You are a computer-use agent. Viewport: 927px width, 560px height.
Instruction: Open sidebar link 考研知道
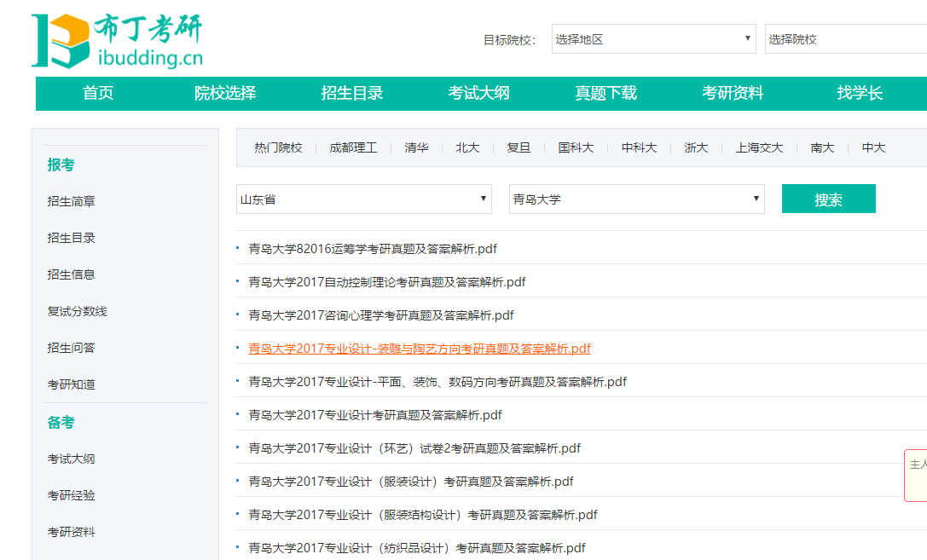pyautogui.click(x=72, y=384)
